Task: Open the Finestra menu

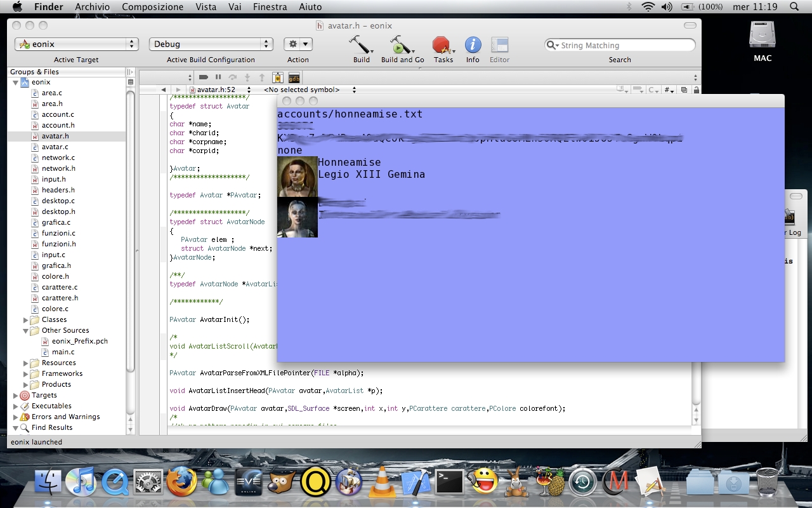Action: 270,7
